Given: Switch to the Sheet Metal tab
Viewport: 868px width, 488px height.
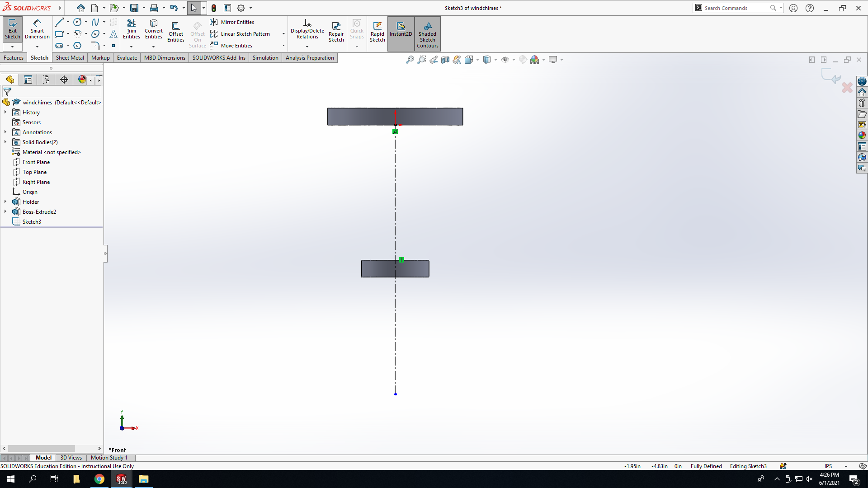Looking at the screenshot, I should click(70, 58).
